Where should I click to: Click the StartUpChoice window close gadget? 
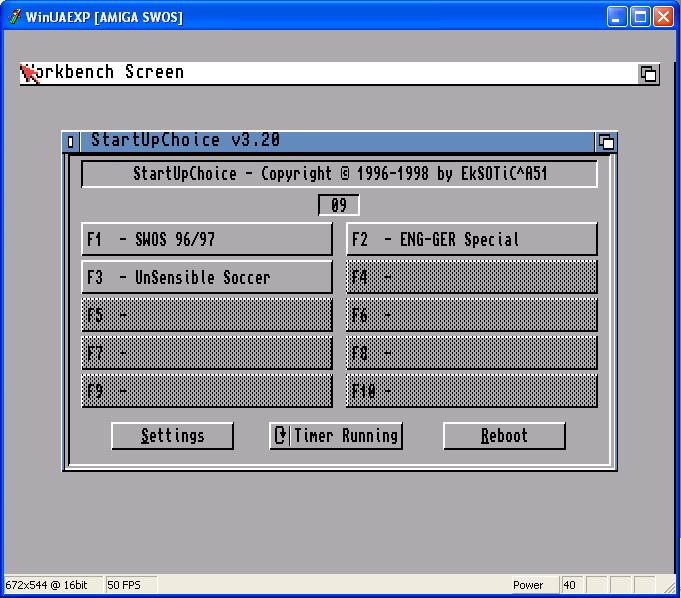71,142
